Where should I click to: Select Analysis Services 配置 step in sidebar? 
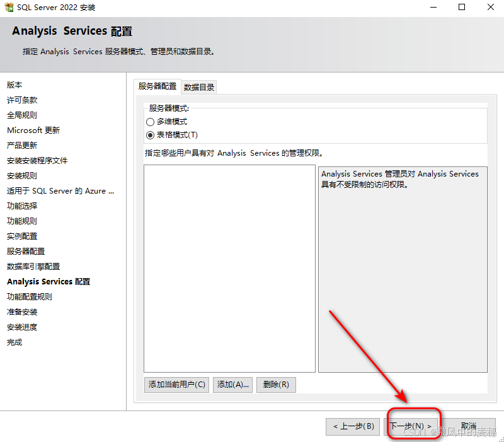[49, 281]
